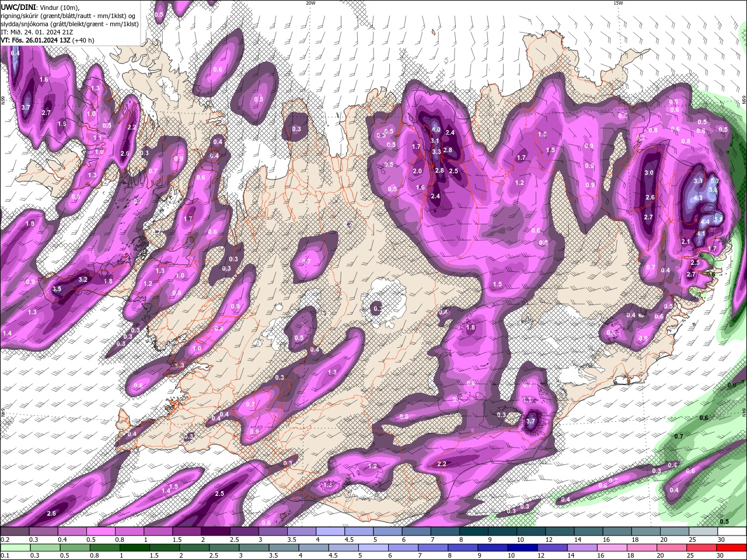Click the dark purple 2 swatch in snow legend
Viewport: 747px width, 560px height.
(x=215, y=531)
